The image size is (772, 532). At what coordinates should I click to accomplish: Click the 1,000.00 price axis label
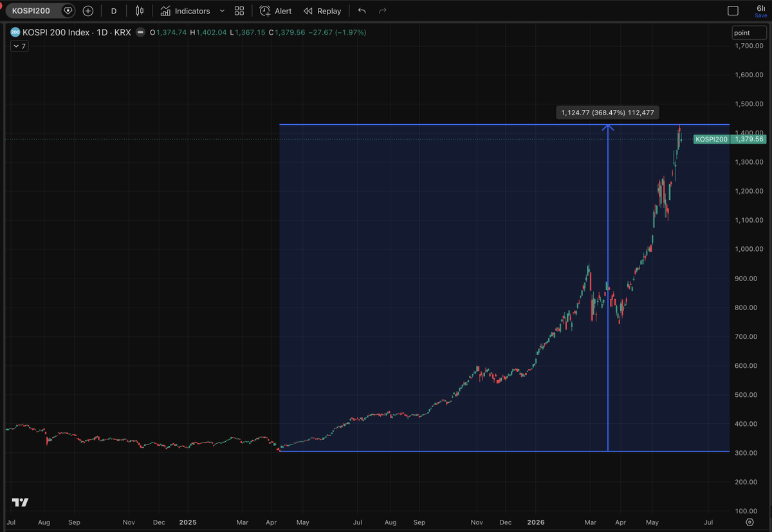748,249
